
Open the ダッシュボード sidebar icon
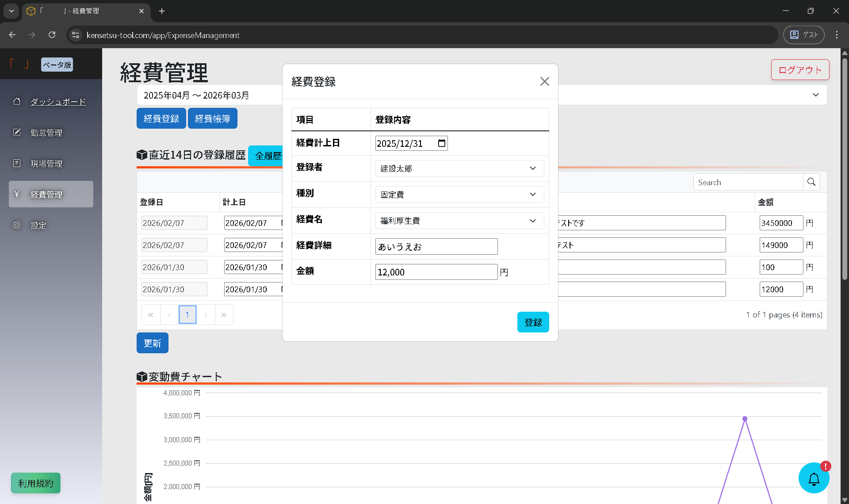pyautogui.click(x=17, y=101)
